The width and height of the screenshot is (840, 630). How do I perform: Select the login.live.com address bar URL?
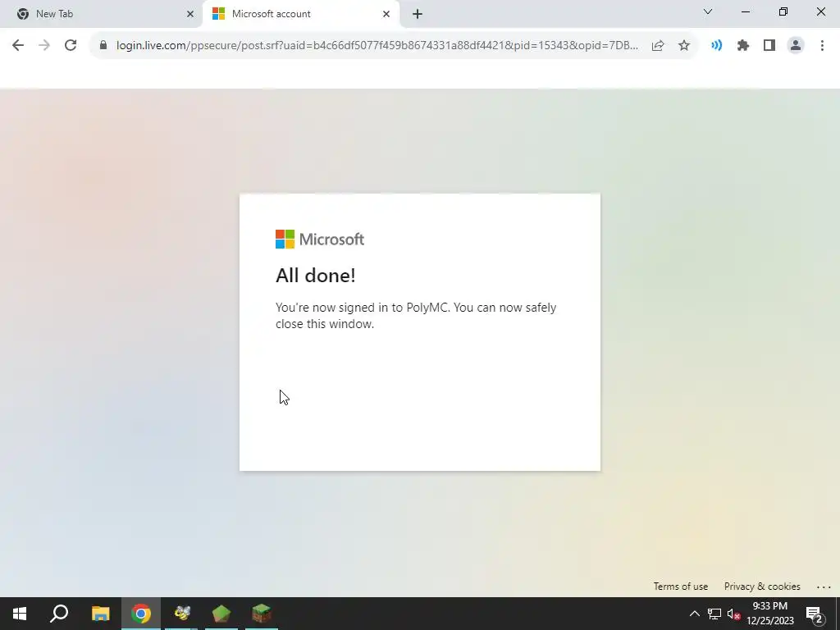(x=377, y=46)
